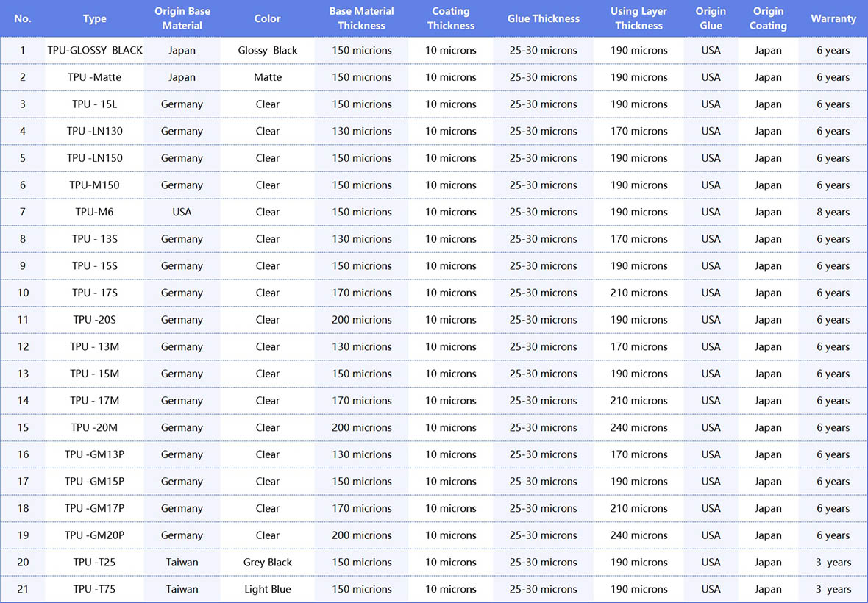Select the "TPU - 17S" type cell
This screenshot has width=868, height=603.
[x=94, y=293]
